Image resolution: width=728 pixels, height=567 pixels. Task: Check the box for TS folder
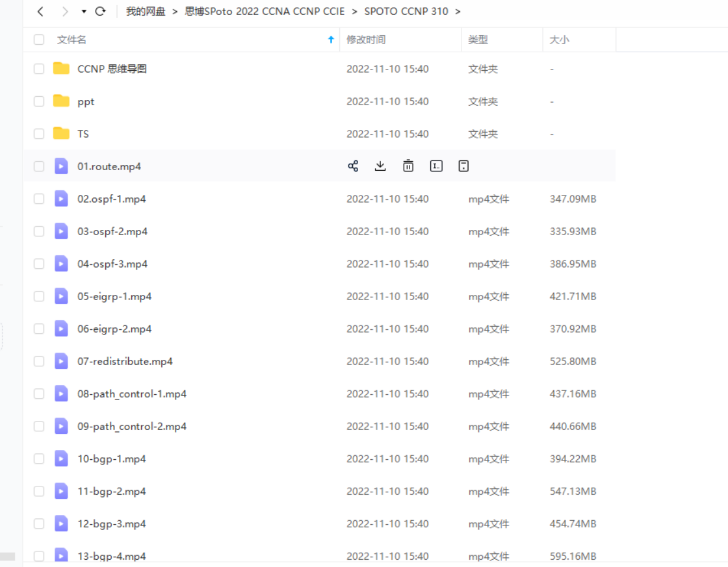tap(39, 134)
